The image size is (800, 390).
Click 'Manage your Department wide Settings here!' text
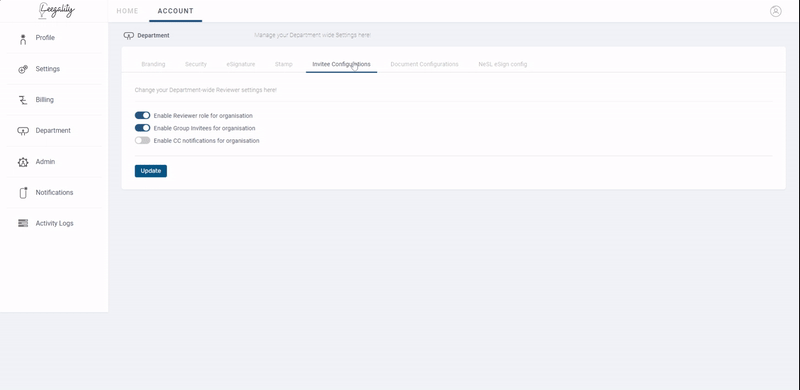coord(312,35)
